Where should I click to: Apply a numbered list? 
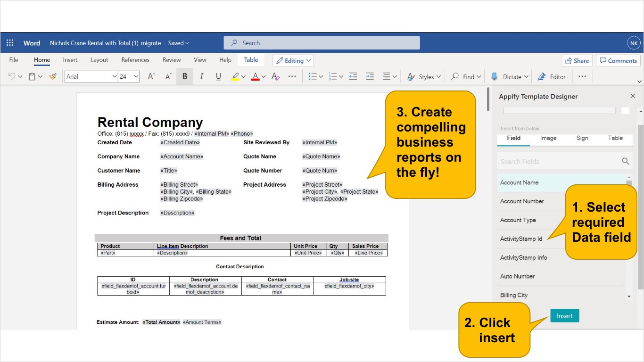[x=333, y=76]
